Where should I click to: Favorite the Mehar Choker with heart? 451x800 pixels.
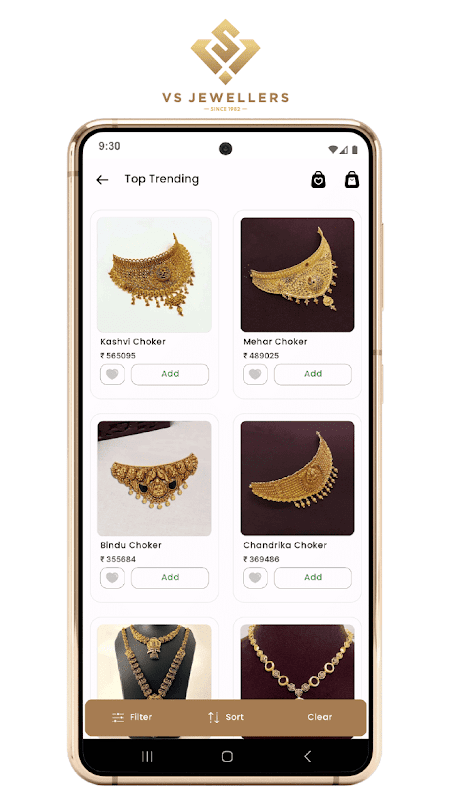(x=255, y=374)
